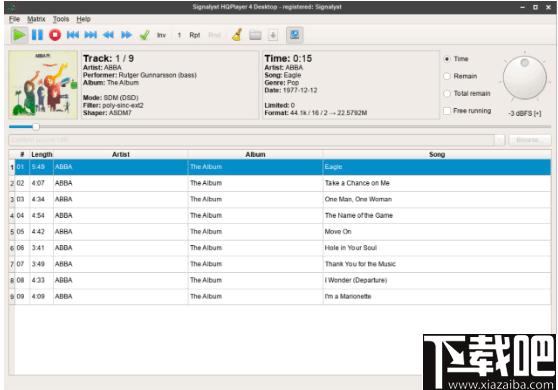558x390 pixels.
Task: Pause playback with the blue pause icon
Action: click(37, 35)
